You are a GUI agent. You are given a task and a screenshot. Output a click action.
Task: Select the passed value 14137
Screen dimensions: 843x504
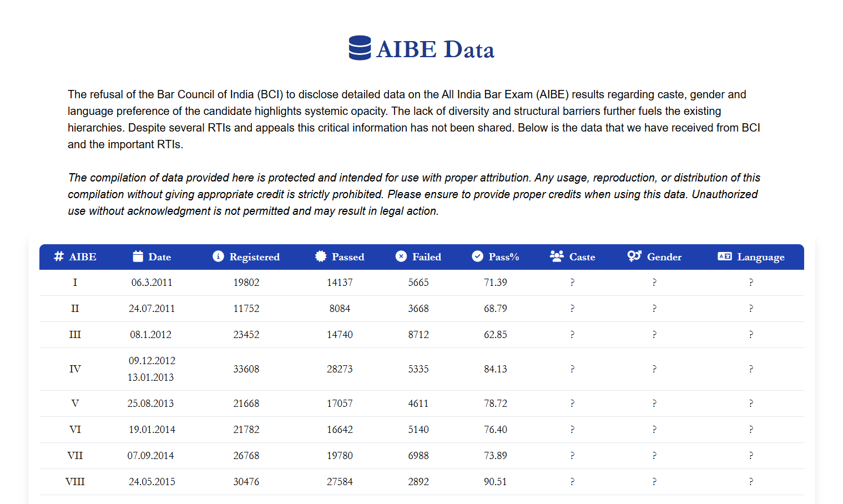[x=340, y=283]
